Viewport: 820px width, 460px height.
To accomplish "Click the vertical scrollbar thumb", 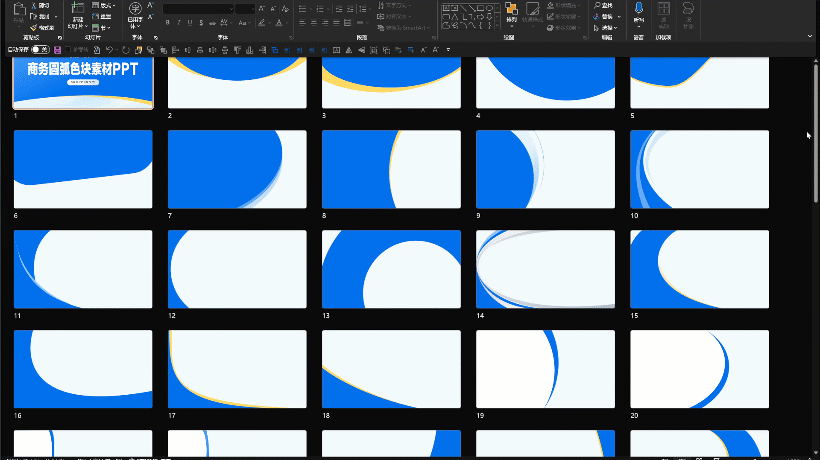I will pos(815,133).
